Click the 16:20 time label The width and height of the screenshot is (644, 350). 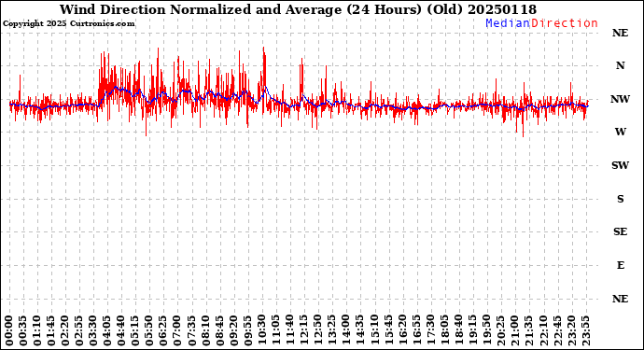point(402,330)
